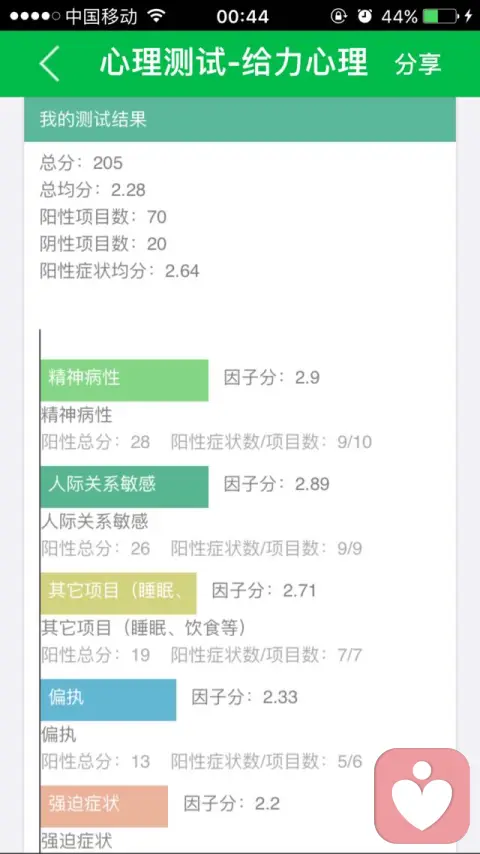Image resolution: width=480 pixels, height=854 pixels.
Task: Tap the page title 心理测试-给力心理
Action: coord(234,63)
